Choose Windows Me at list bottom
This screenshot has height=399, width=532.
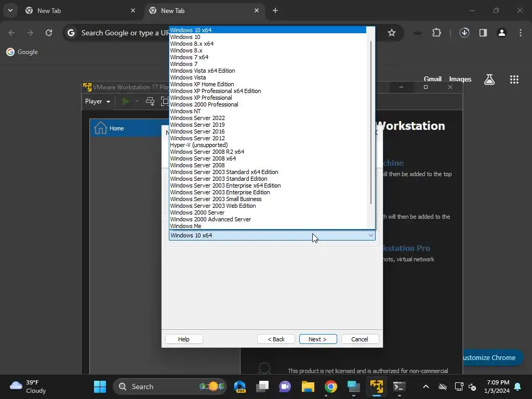pos(268,226)
